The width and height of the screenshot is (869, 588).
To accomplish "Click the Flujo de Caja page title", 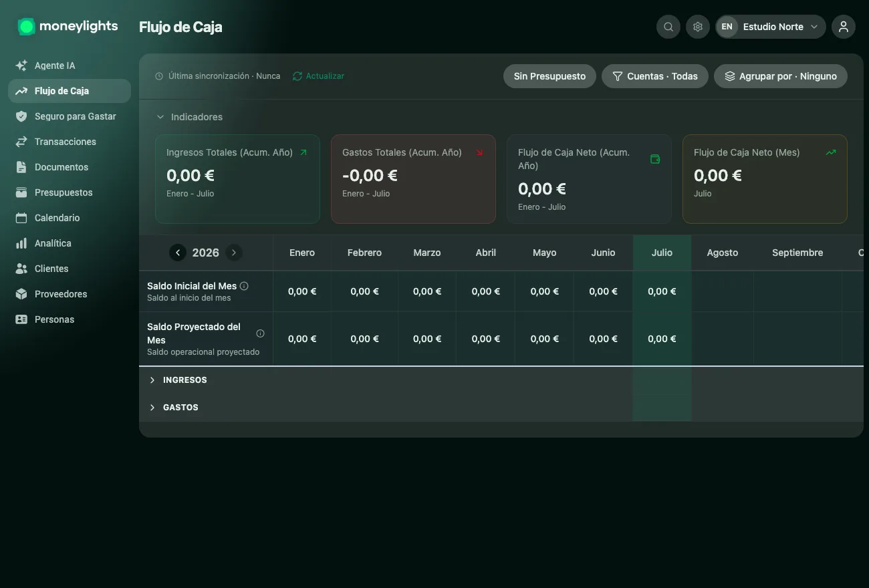I will 180,27.
